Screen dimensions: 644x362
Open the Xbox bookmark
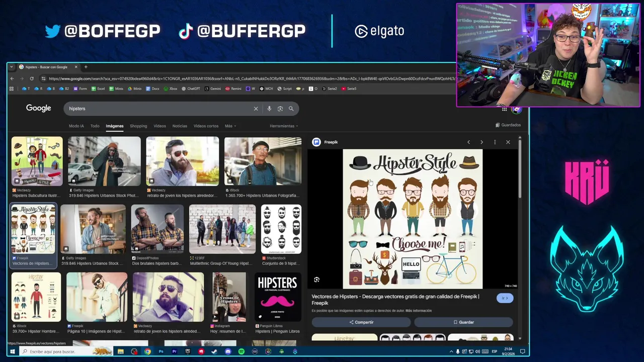(171, 88)
